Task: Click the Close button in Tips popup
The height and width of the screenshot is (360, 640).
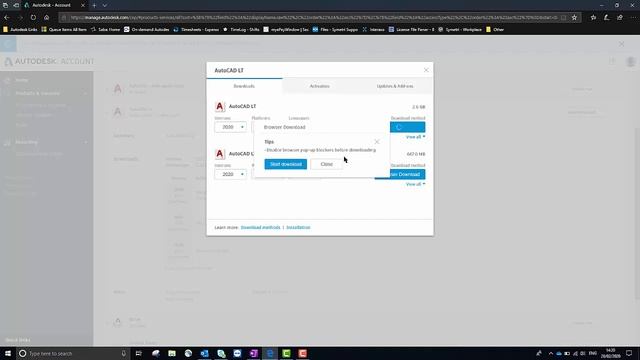Action: [x=327, y=164]
